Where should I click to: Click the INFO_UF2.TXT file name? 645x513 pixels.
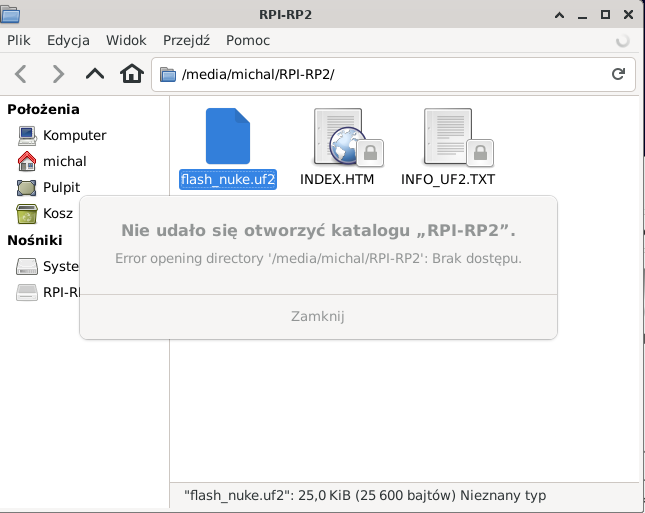[448, 179]
